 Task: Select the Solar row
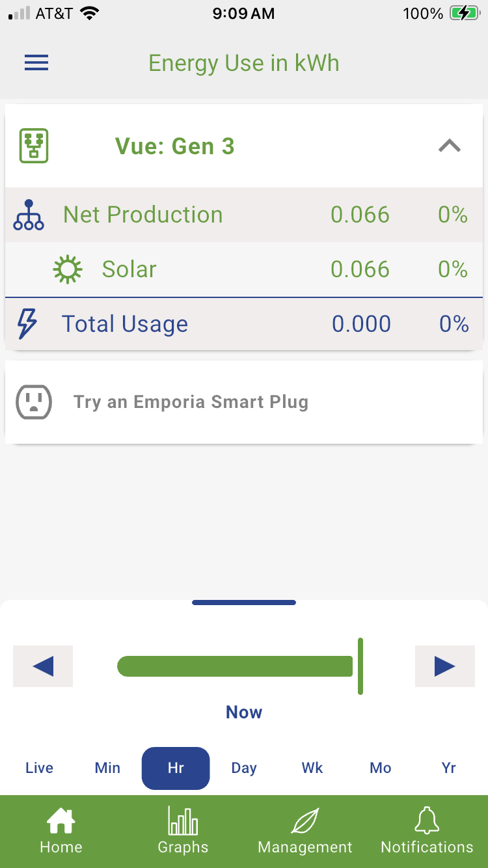(x=244, y=269)
